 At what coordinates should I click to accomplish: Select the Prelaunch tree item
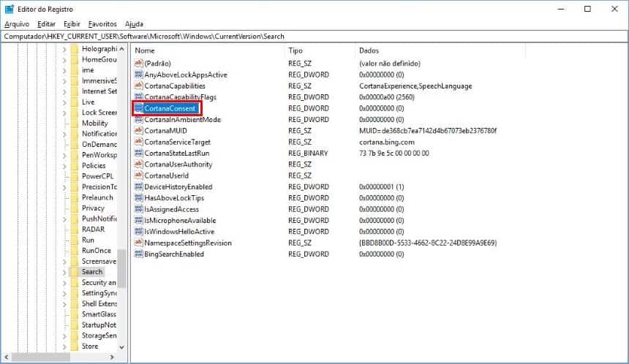(x=97, y=197)
